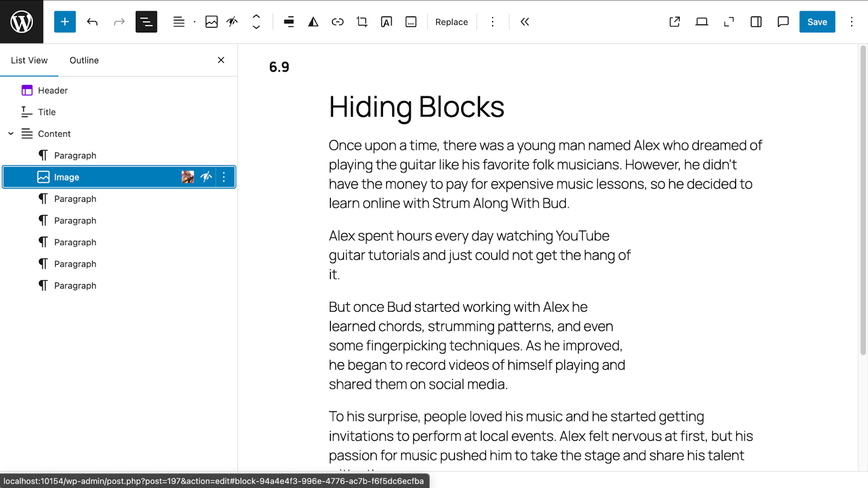Viewport: 868px width, 488px height.
Task: Toggle visibility of the hidden Image block
Action: [206, 177]
